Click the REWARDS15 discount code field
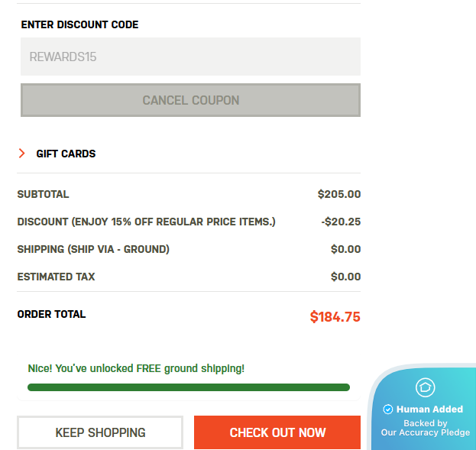The height and width of the screenshot is (450, 476). tap(190, 57)
